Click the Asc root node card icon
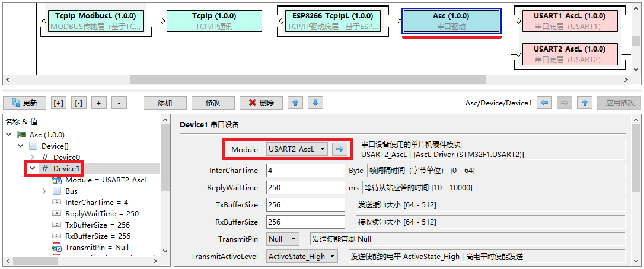Image resolution: width=644 pixels, height=269 pixels. click(21, 134)
